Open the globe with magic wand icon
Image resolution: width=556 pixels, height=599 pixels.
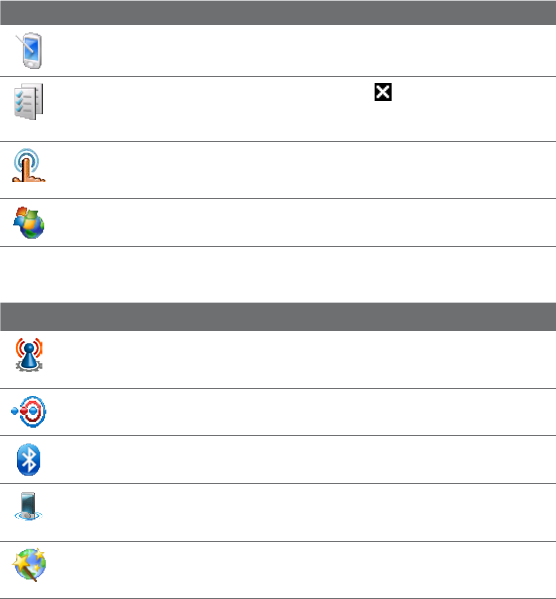pyautogui.click(x=29, y=565)
